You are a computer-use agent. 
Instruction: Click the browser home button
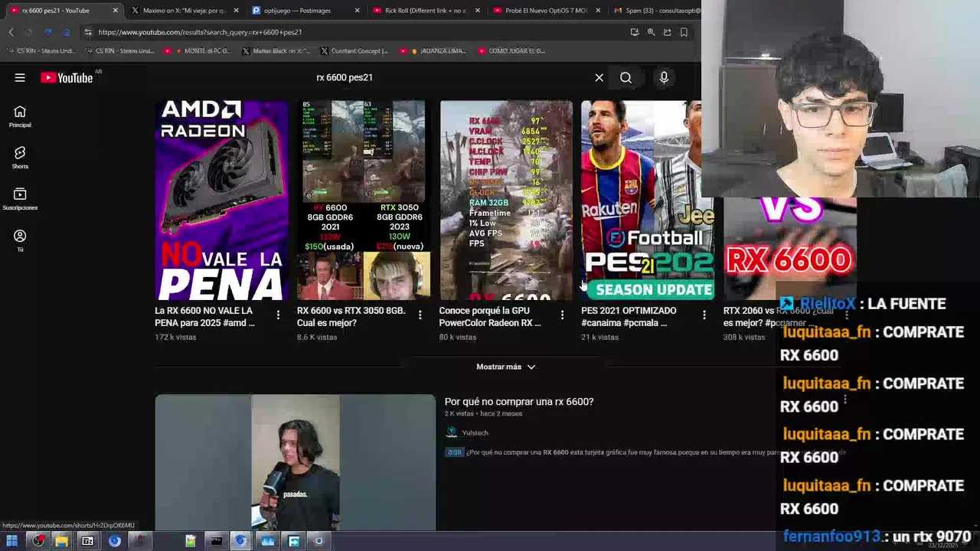[66, 32]
